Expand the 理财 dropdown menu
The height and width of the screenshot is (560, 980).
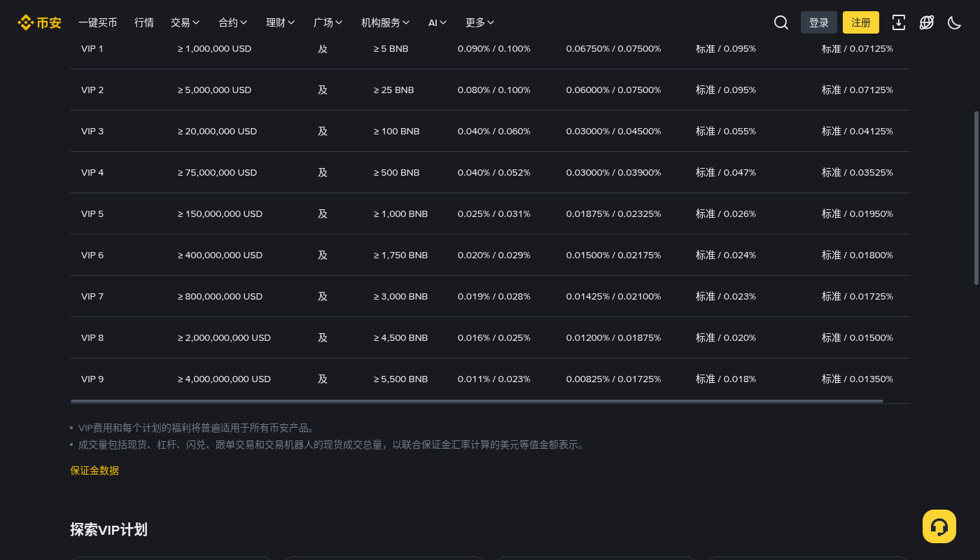281,22
